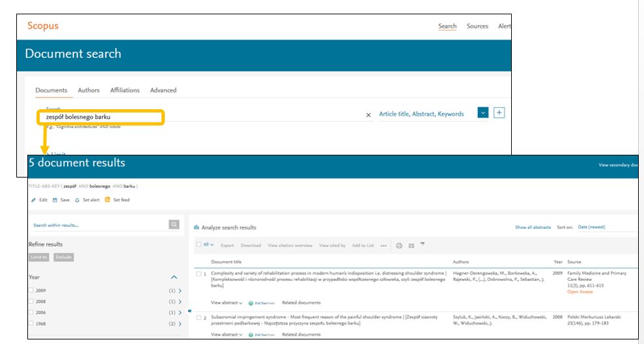Click the email envelope icon in results toolbar
Image resolution: width=644 pixels, height=344 pixels.
click(x=412, y=245)
